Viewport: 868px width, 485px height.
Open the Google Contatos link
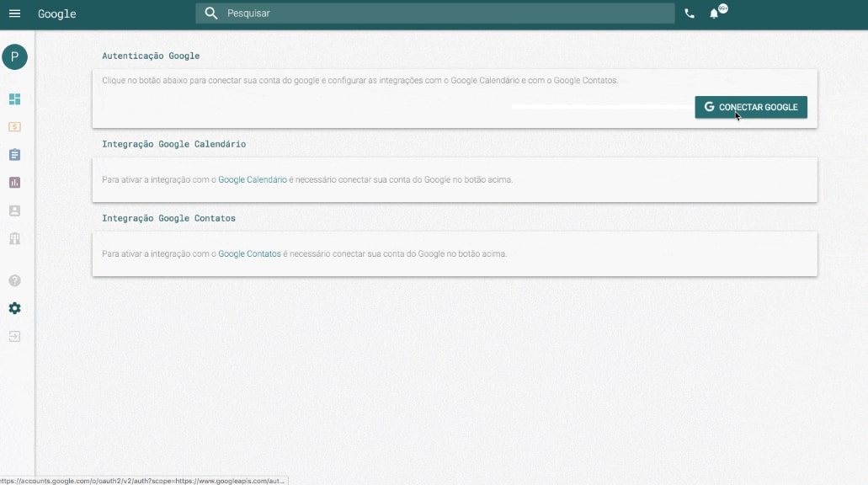point(250,253)
